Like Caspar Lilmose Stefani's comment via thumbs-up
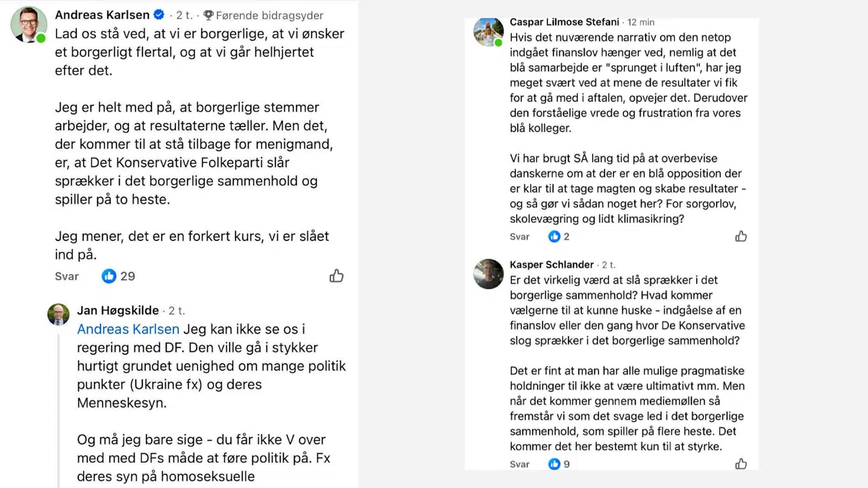 (x=741, y=236)
